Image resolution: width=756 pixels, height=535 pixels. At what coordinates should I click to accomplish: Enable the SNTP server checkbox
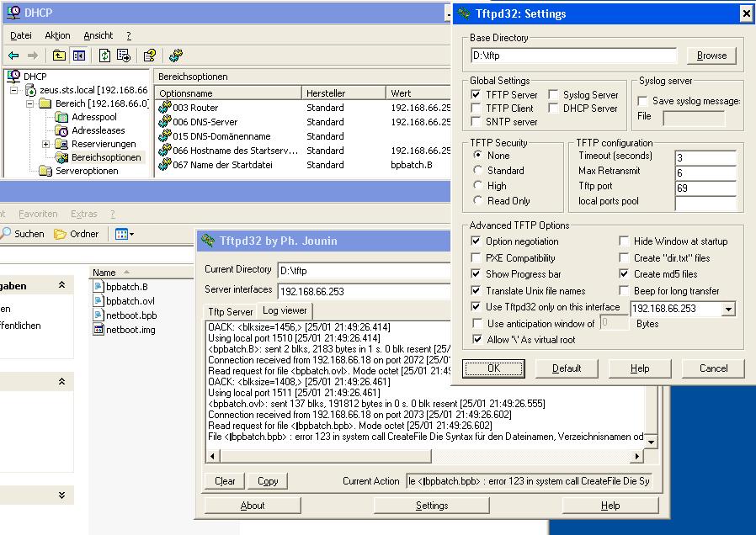[x=476, y=121]
